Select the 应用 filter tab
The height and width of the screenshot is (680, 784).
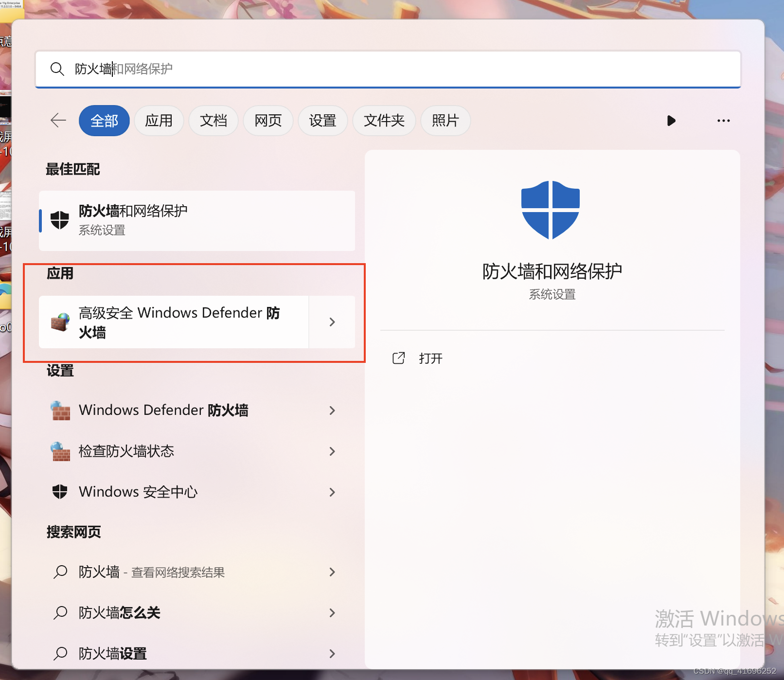coord(159,121)
